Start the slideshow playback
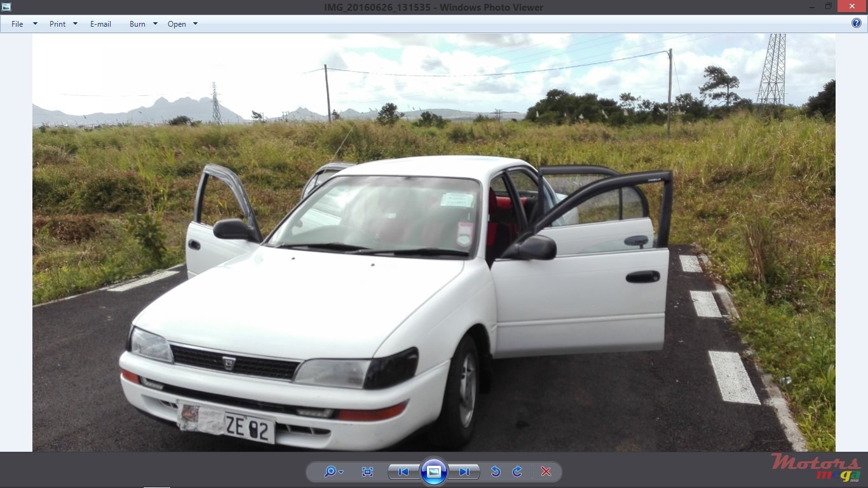The width and height of the screenshot is (868, 488). 434,471
